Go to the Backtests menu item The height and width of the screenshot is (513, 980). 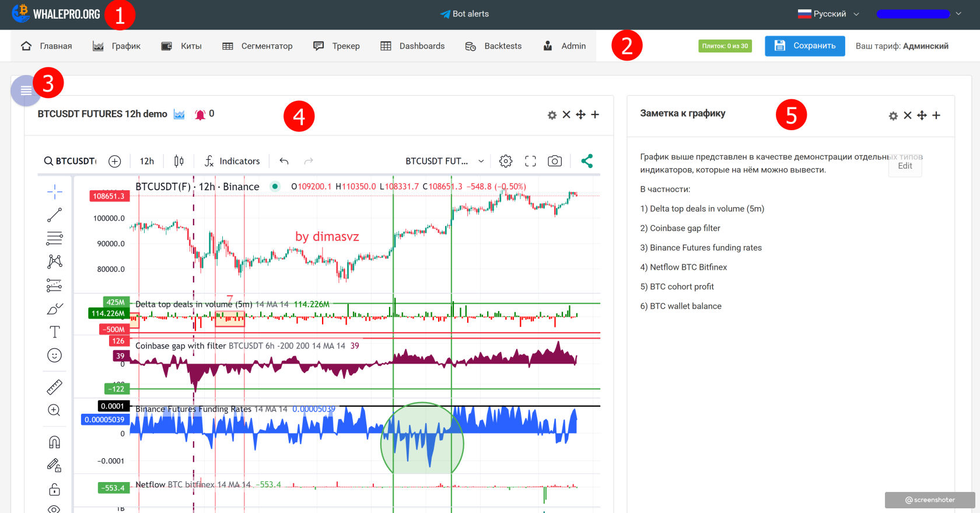(x=493, y=46)
